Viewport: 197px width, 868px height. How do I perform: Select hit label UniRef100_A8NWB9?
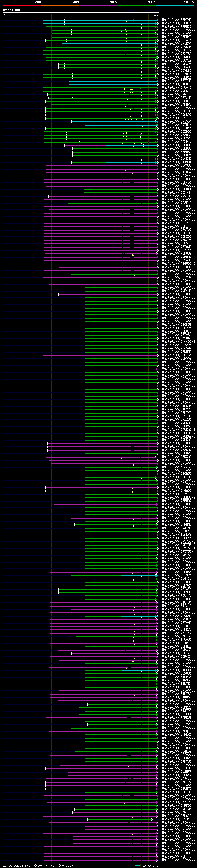177,254
